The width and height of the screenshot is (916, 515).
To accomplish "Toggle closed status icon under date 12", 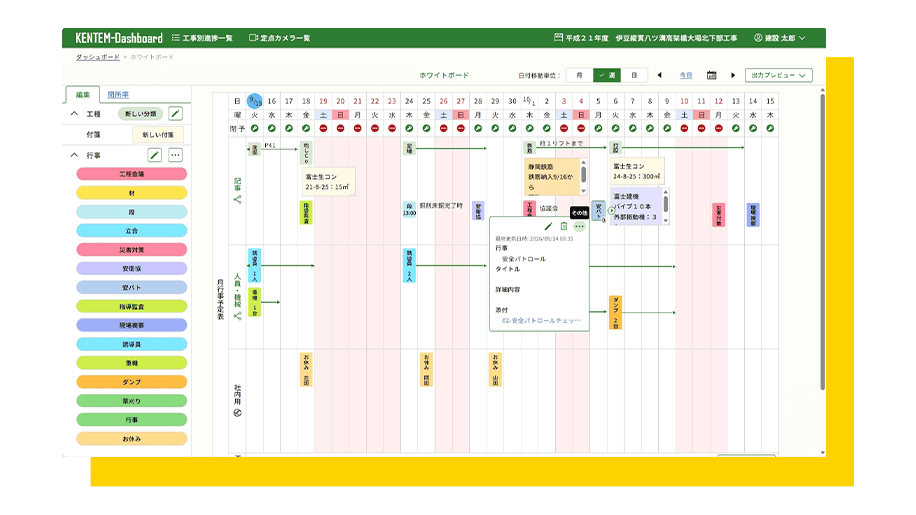I will click(x=719, y=128).
